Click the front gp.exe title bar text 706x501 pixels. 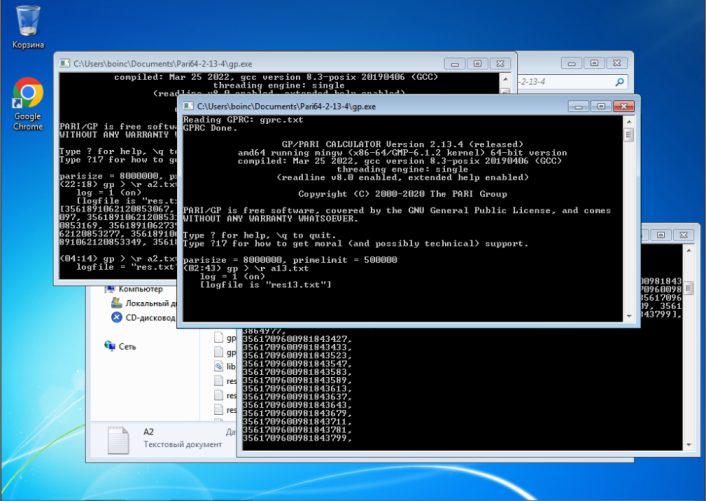click(286, 107)
